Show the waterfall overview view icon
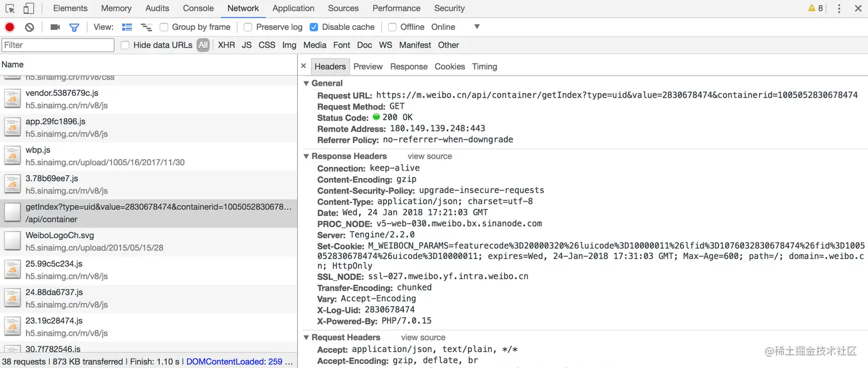 click(146, 27)
